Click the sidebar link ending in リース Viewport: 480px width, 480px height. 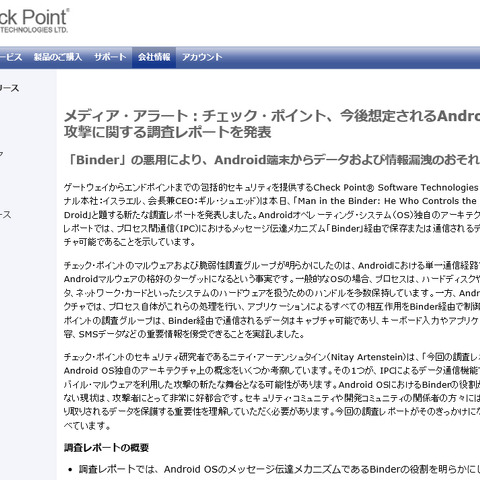[x=9, y=88]
